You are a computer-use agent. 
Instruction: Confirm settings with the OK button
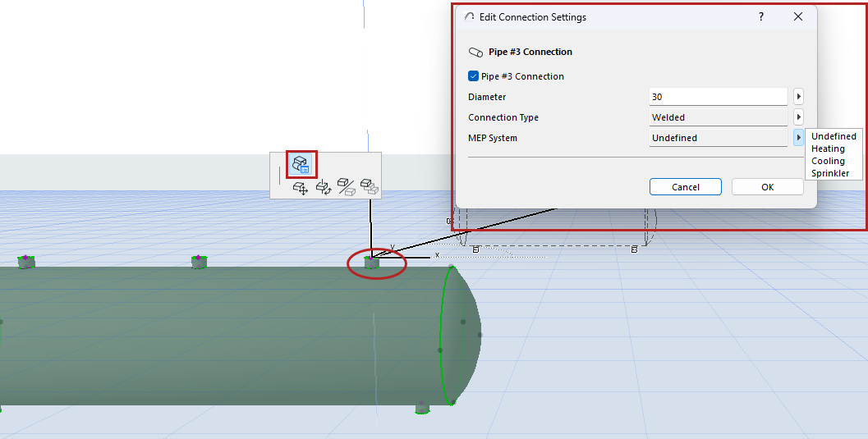tap(767, 187)
